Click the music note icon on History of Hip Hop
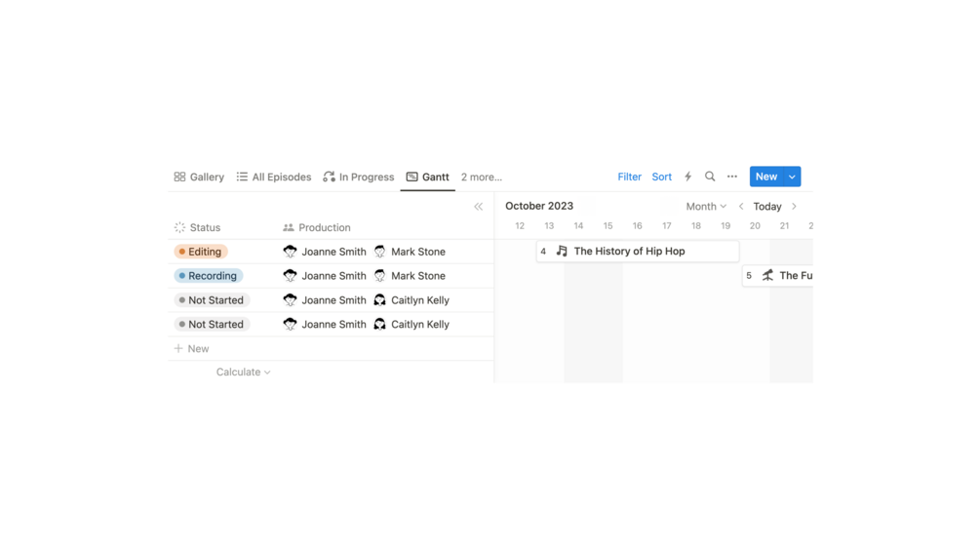Viewport: 980px width, 551px height. pyautogui.click(x=562, y=252)
